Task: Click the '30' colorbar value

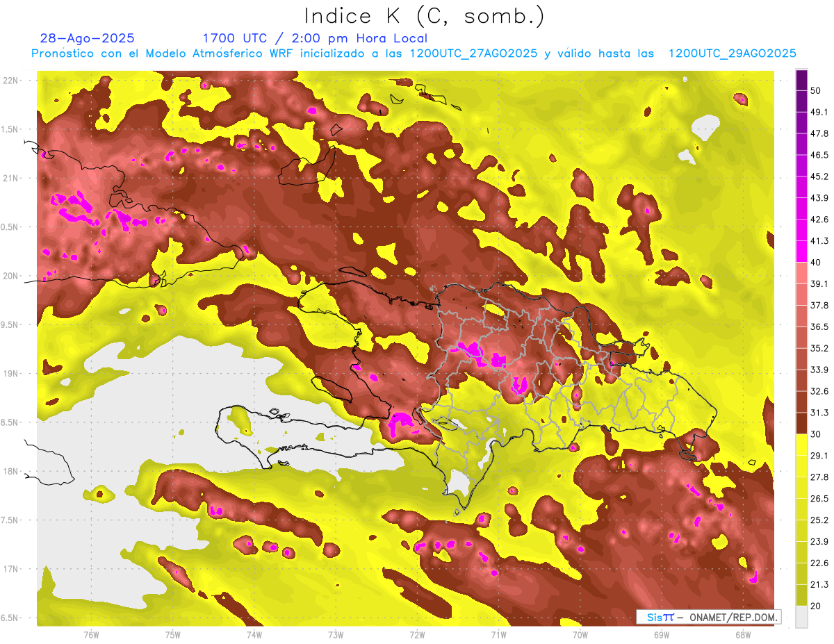Action: pyautogui.click(x=816, y=434)
